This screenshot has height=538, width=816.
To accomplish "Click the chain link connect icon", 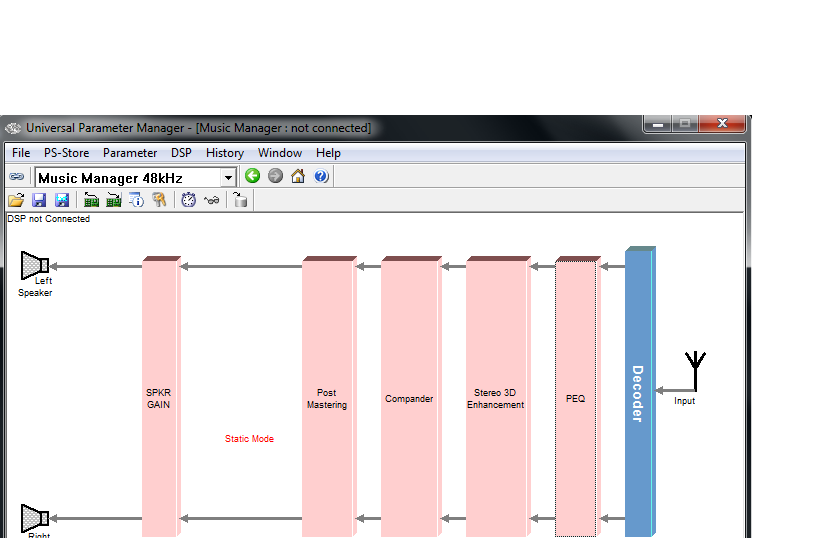I will (16, 177).
